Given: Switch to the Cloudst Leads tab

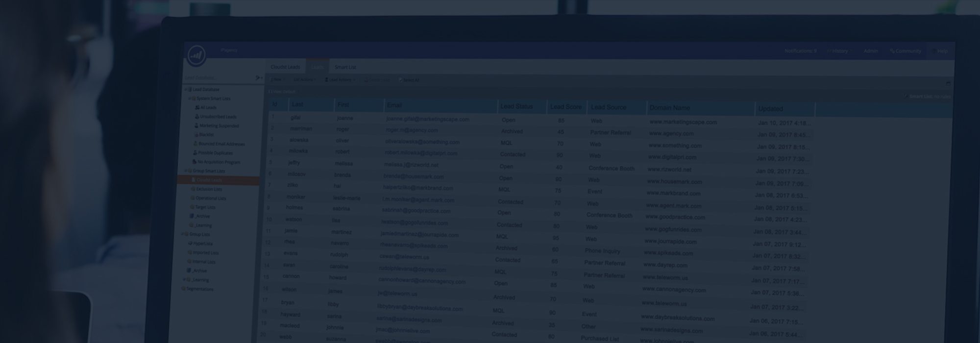Looking at the screenshot, I should [x=285, y=67].
